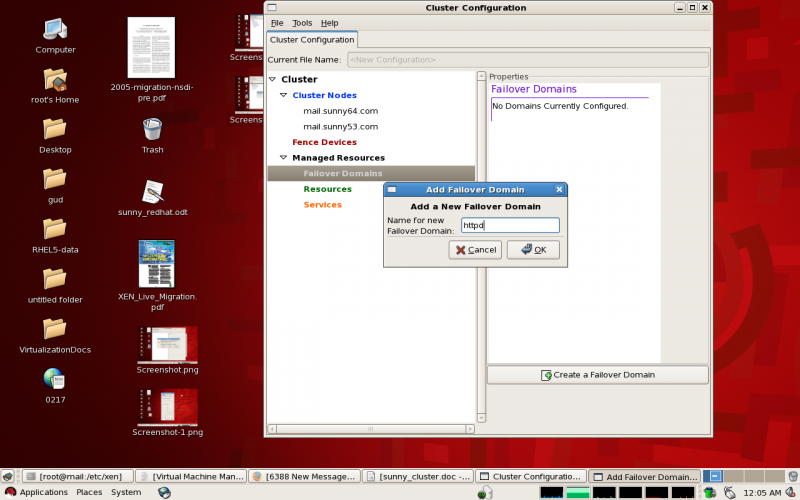
Task: Open the Help menu in Cluster Configuration
Action: coord(330,23)
